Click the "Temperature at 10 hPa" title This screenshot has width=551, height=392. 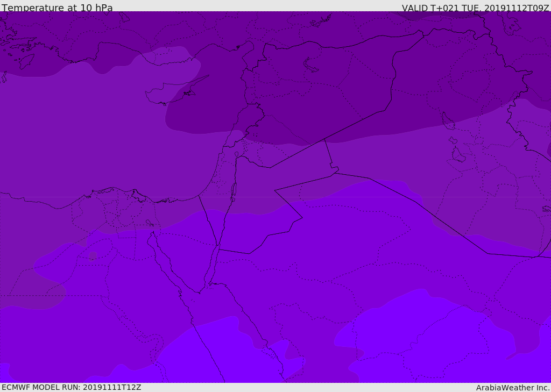point(57,8)
